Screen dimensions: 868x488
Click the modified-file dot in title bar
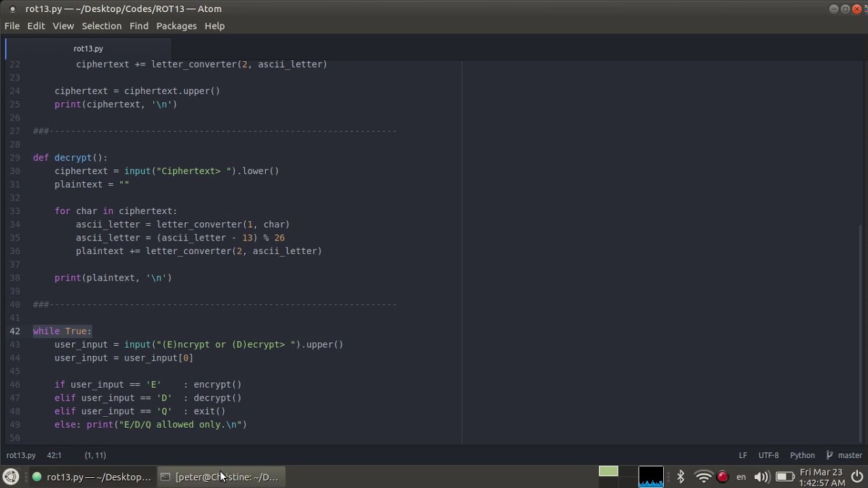(12, 9)
